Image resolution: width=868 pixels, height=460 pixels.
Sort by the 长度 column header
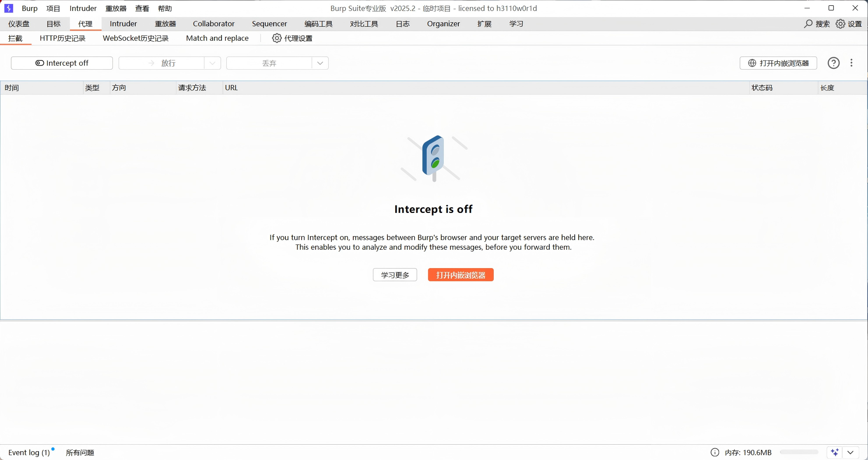(843, 88)
